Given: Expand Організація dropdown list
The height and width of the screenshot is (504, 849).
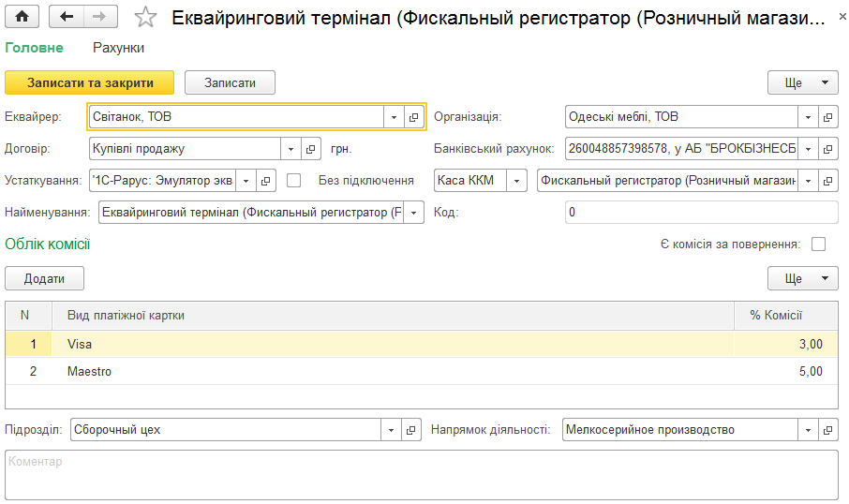Looking at the screenshot, I should pos(808,117).
